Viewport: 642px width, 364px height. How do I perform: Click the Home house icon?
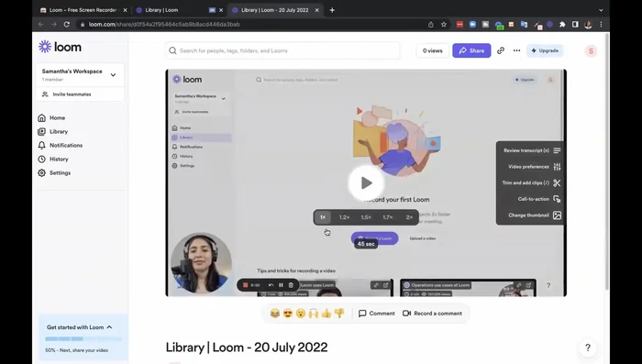[x=42, y=118]
